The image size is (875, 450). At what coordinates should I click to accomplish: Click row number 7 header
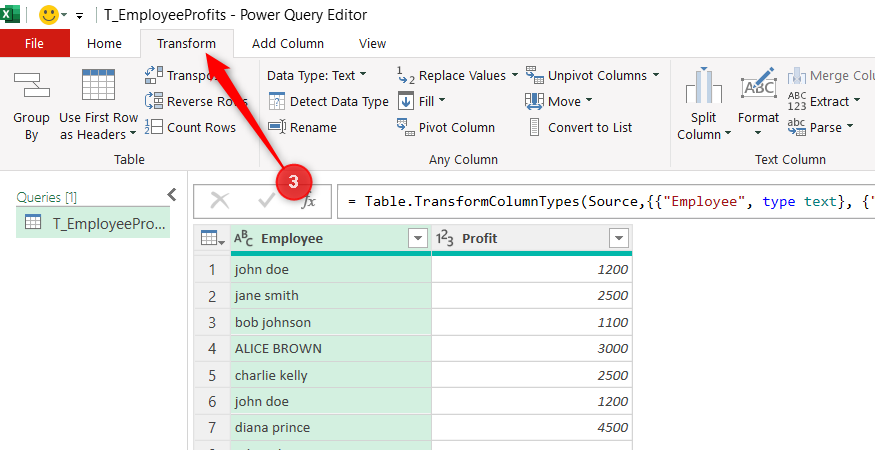tap(212, 428)
